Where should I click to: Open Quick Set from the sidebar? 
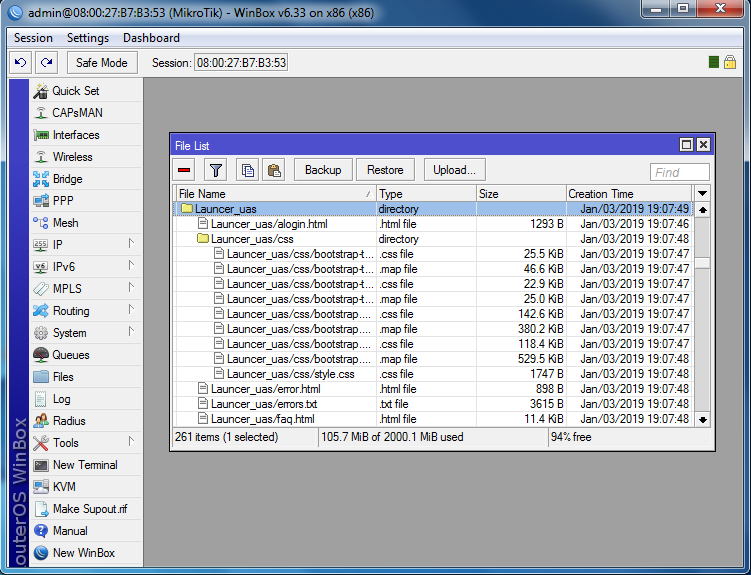[87, 91]
